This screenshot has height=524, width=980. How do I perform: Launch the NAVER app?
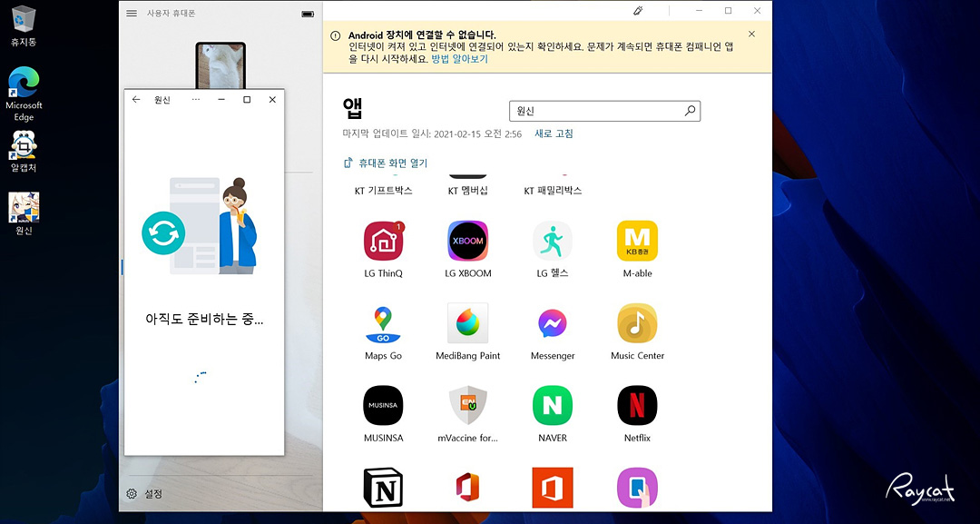pos(552,406)
